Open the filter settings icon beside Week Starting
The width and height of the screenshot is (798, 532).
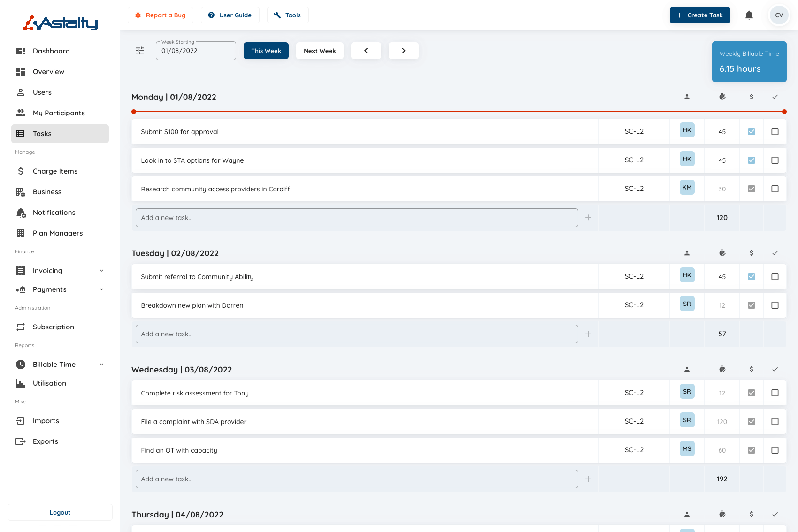pos(139,50)
